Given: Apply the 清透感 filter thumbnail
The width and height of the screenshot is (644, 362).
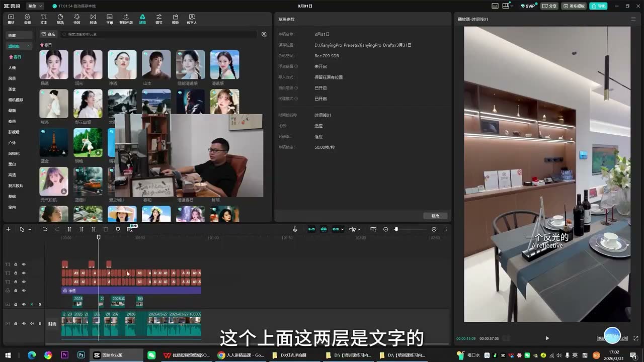Looking at the screenshot, I should tap(225, 64).
